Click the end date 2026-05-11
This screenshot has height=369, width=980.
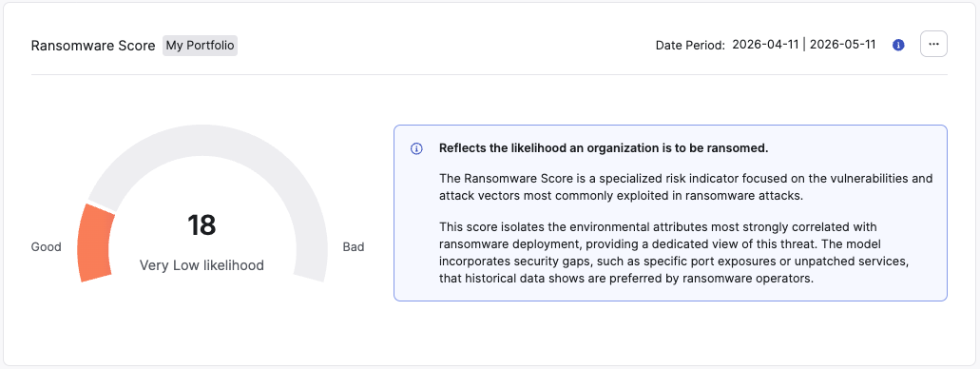click(x=842, y=45)
